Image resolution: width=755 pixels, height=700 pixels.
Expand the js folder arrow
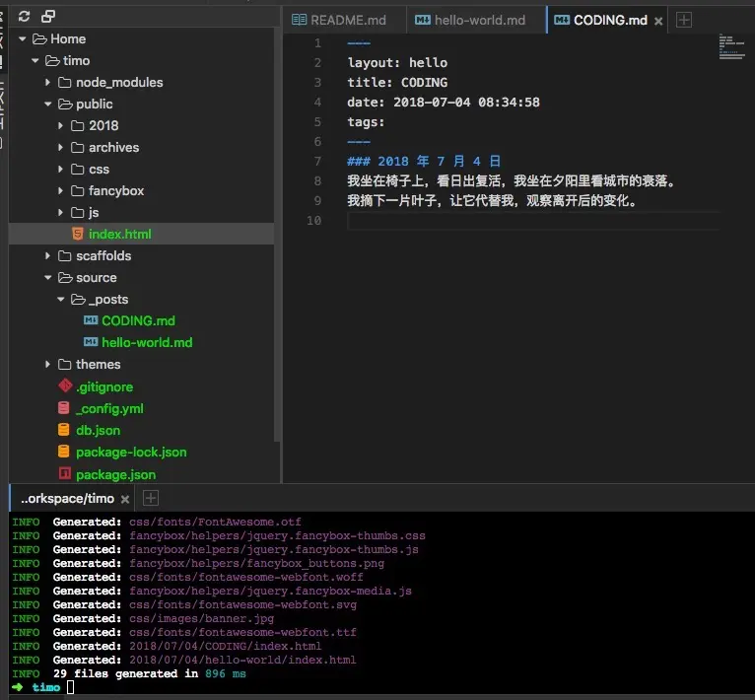[60, 212]
